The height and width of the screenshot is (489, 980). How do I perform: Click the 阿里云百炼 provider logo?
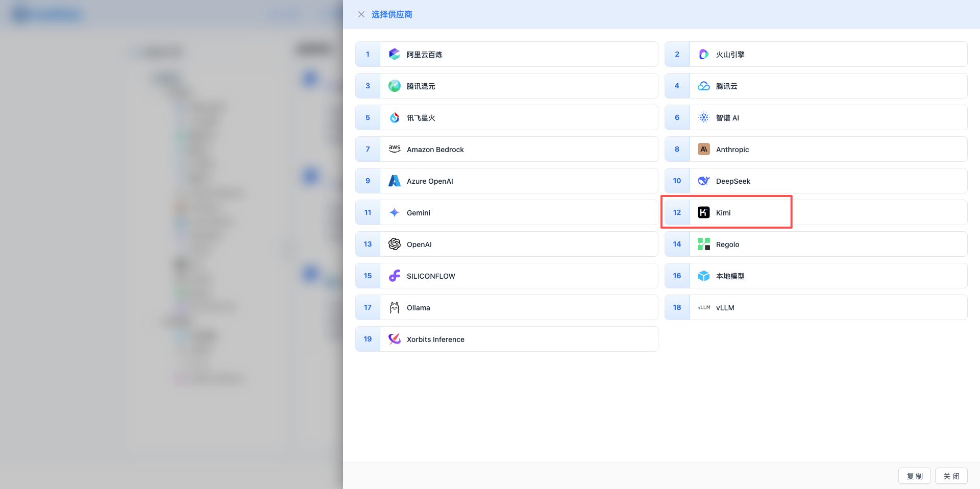pyautogui.click(x=394, y=54)
